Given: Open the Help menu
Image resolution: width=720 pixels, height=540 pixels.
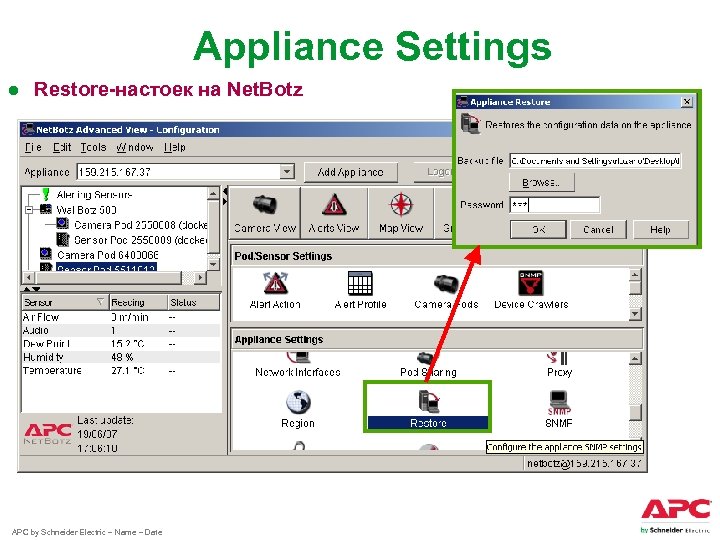Looking at the screenshot, I should pyautogui.click(x=174, y=147).
